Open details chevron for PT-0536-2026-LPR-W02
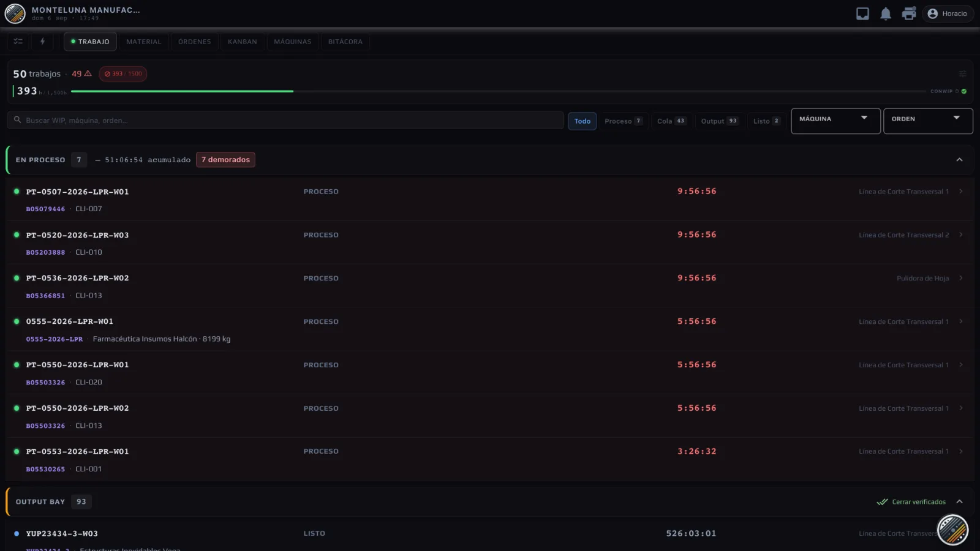 960,278
